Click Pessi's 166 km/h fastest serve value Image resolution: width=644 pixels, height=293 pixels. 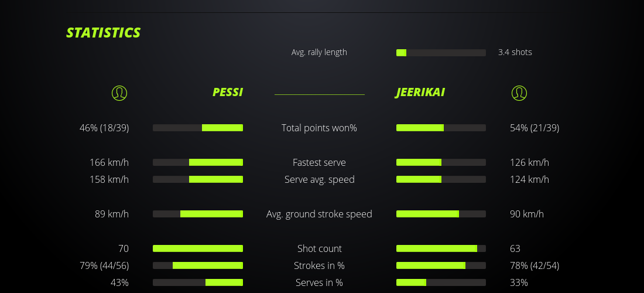click(x=109, y=162)
